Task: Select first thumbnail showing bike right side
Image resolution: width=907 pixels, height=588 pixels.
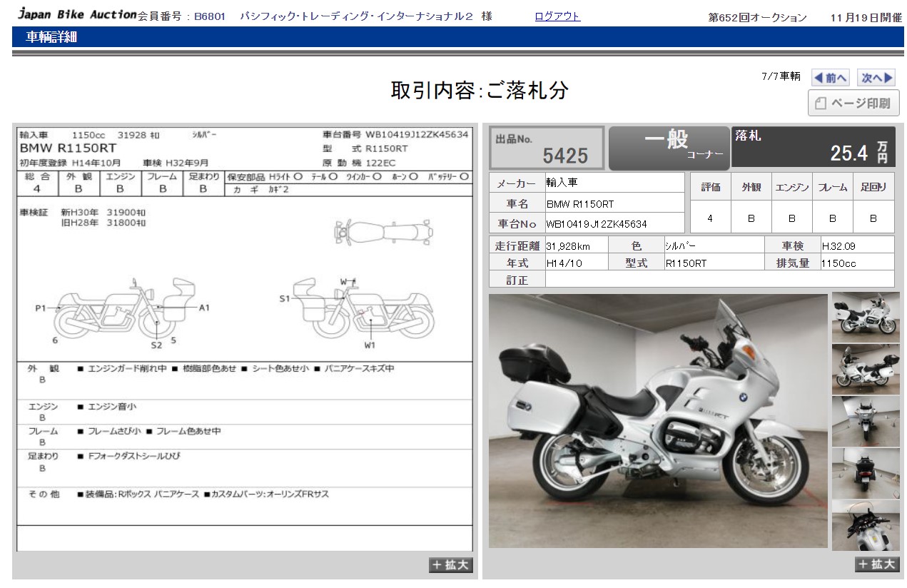Action: [x=866, y=318]
